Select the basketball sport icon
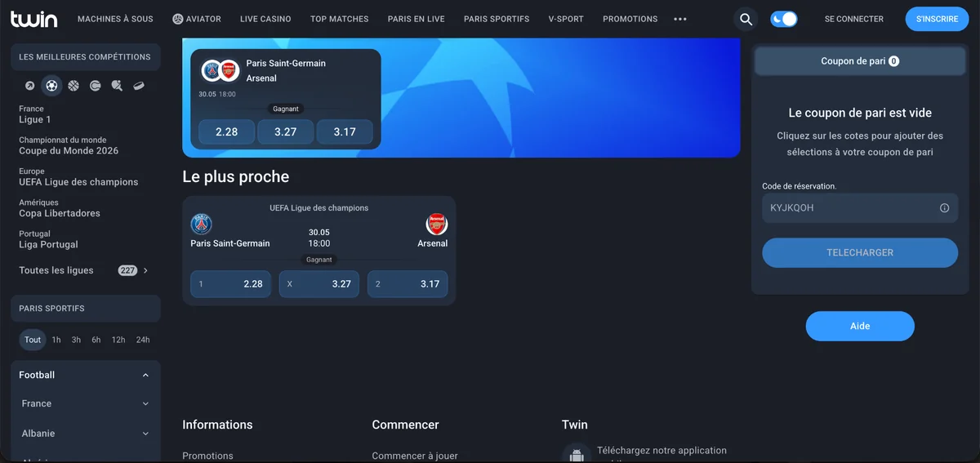 pyautogui.click(x=73, y=85)
